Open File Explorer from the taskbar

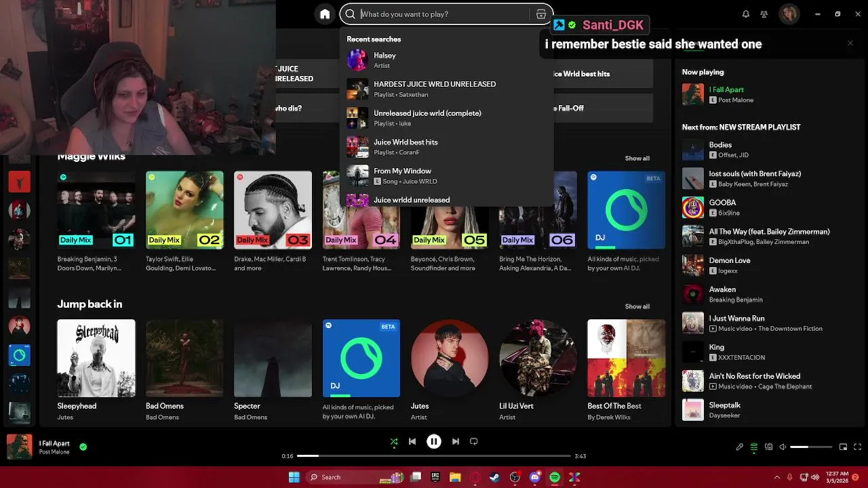click(x=455, y=477)
